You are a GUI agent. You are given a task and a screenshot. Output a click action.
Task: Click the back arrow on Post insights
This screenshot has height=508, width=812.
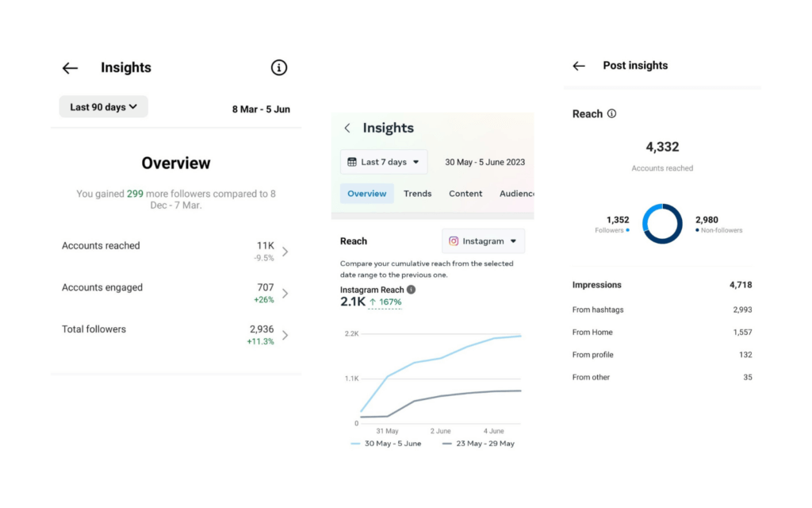579,66
